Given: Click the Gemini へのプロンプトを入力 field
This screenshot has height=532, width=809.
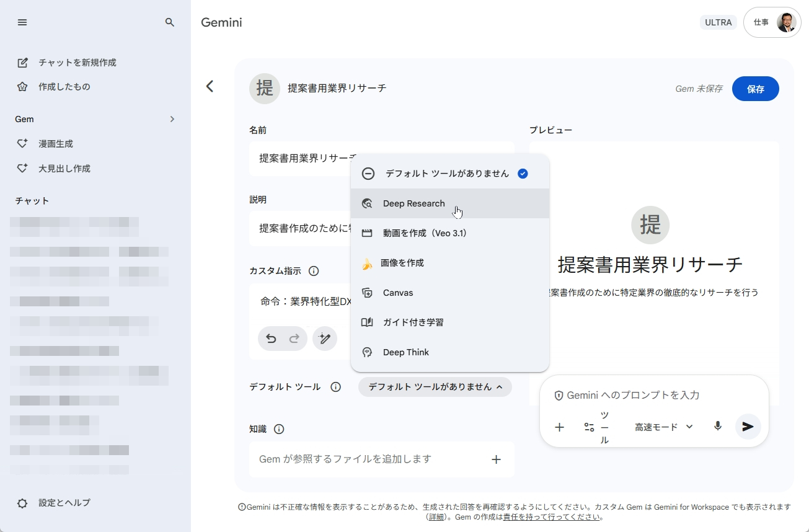Looking at the screenshot, I should [633, 395].
